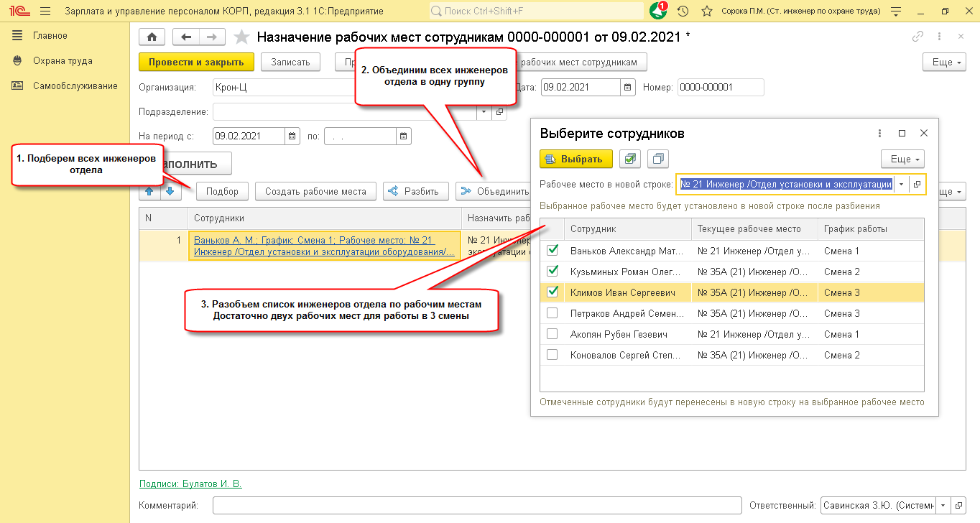Click Провести и закрыть
The image size is (980, 523).
click(x=196, y=63)
